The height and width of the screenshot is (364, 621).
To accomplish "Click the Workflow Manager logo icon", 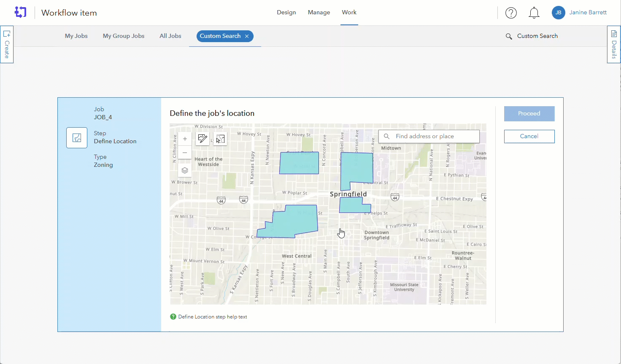I will [x=20, y=12].
